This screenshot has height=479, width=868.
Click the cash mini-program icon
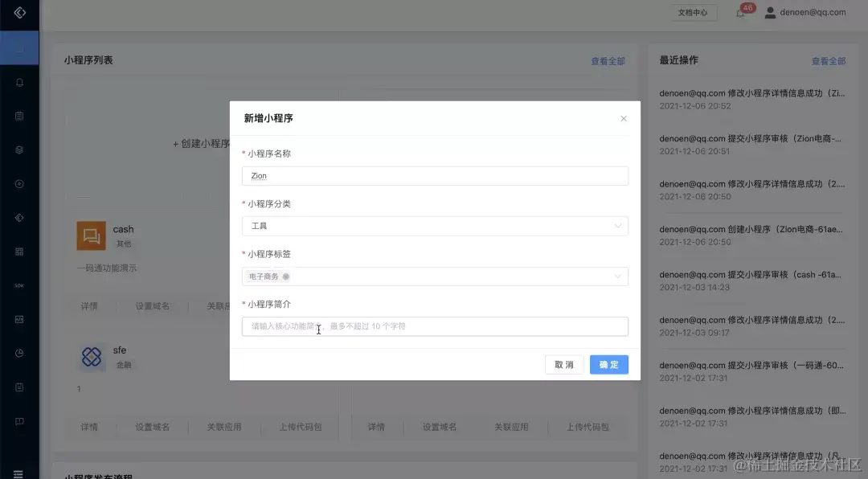(91, 235)
